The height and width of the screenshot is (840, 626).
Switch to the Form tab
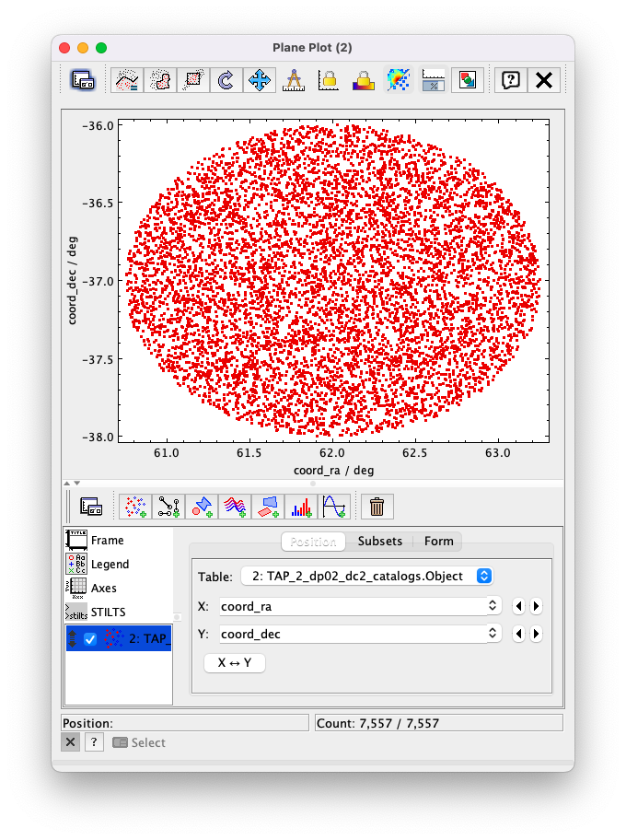[438, 541]
